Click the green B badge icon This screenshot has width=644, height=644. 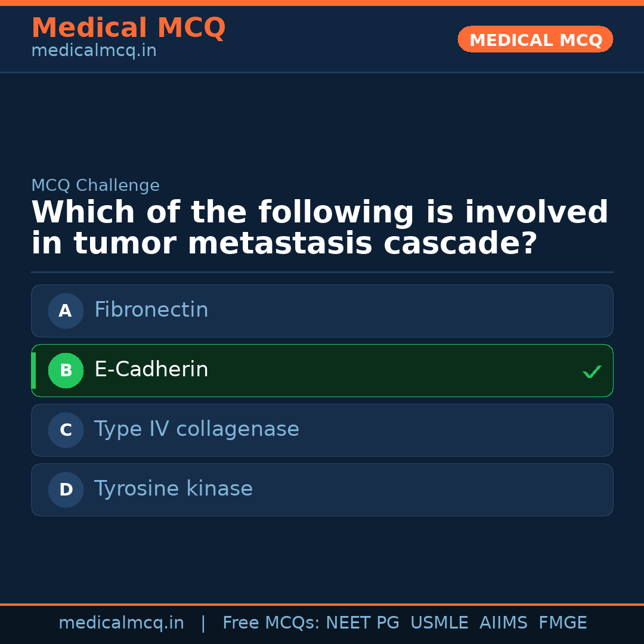(x=66, y=370)
